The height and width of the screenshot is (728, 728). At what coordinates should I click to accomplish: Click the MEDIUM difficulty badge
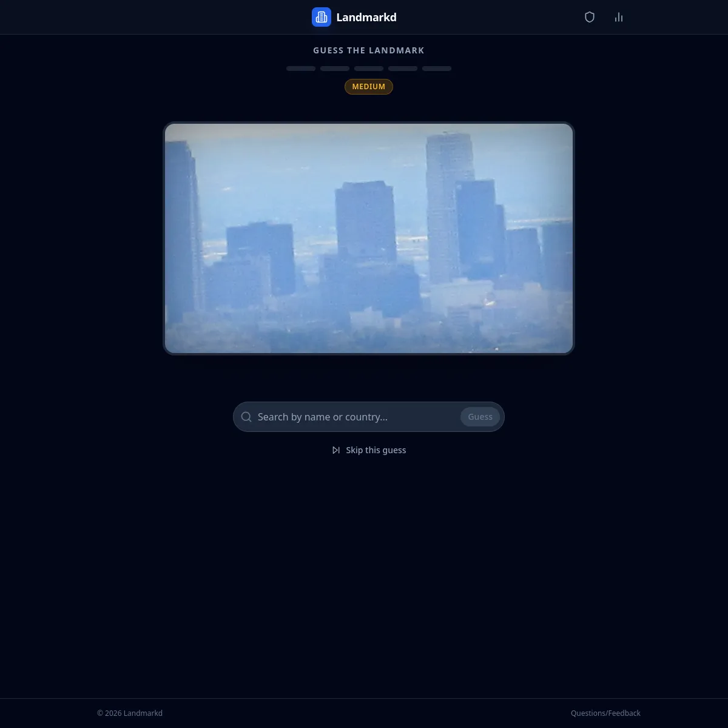(369, 87)
